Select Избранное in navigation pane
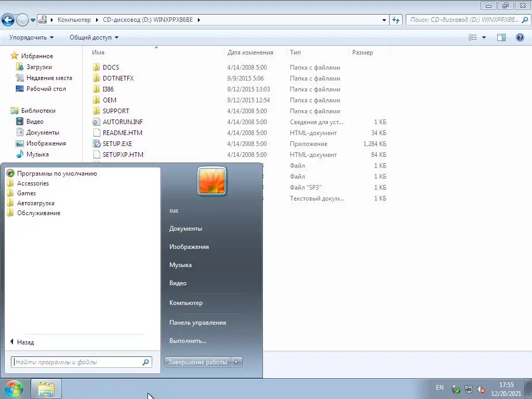The height and width of the screenshot is (399, 532). [x=37, y=56]
